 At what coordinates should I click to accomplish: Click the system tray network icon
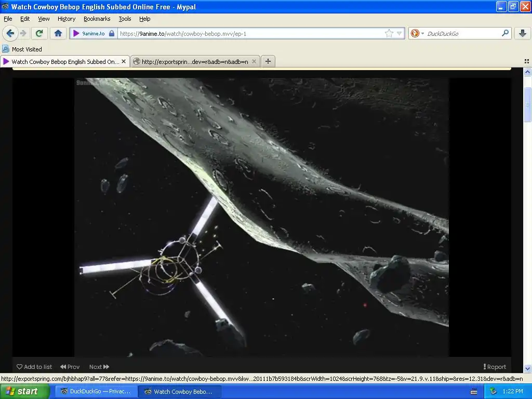pos(494,392)
